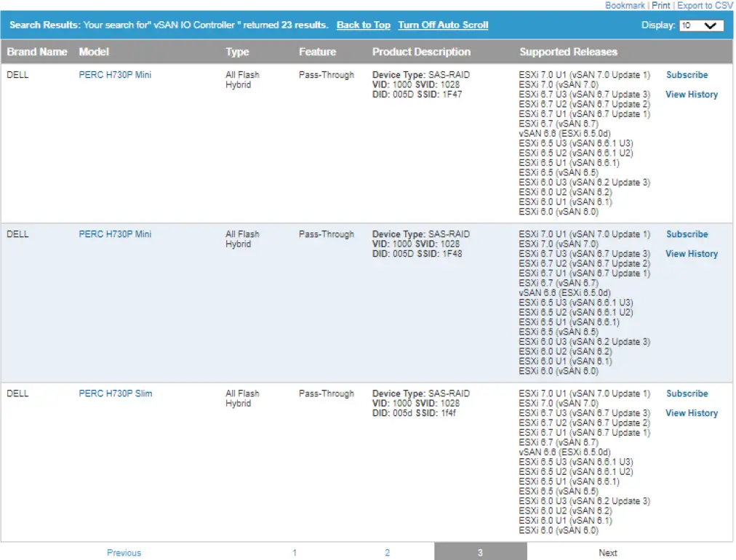Go to the Previous results page
The width and height of the screenshot is (736, 560).
click(124, 553)
